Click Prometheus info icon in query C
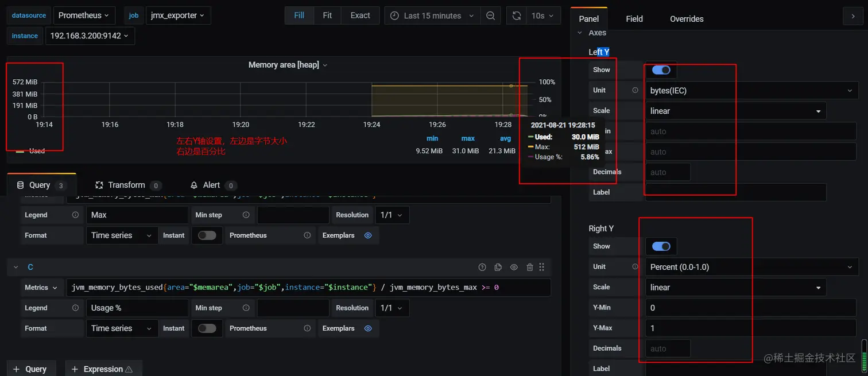 pyautogui.click(x=307, y=328)
